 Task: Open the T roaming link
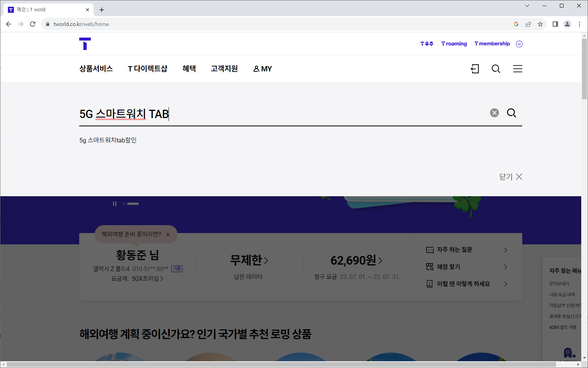coord(454,44)
